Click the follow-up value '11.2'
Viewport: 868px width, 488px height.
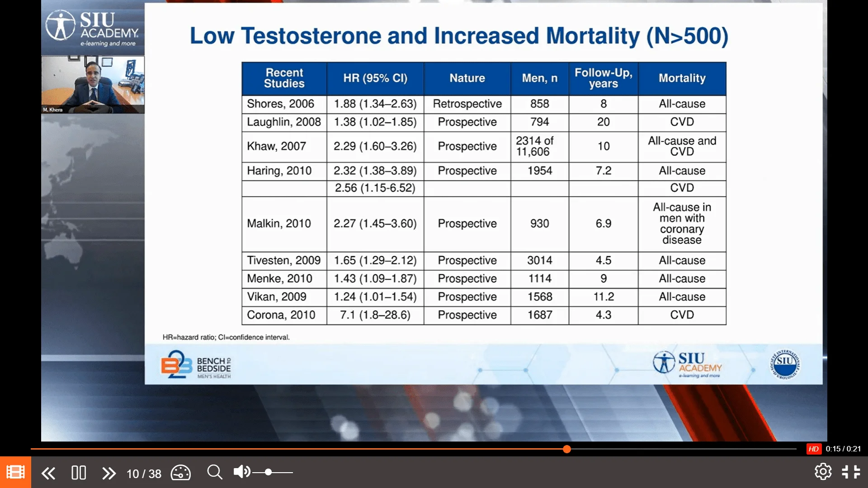pos(604,297)
